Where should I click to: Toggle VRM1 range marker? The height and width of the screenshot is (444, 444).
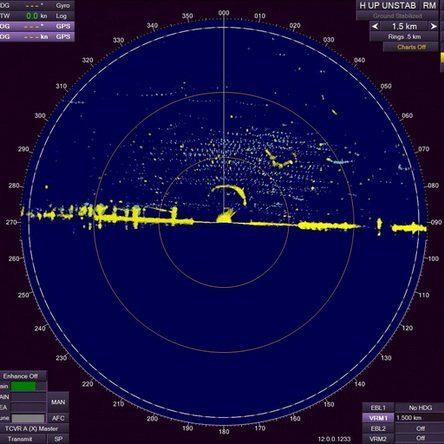pos(378,418)
